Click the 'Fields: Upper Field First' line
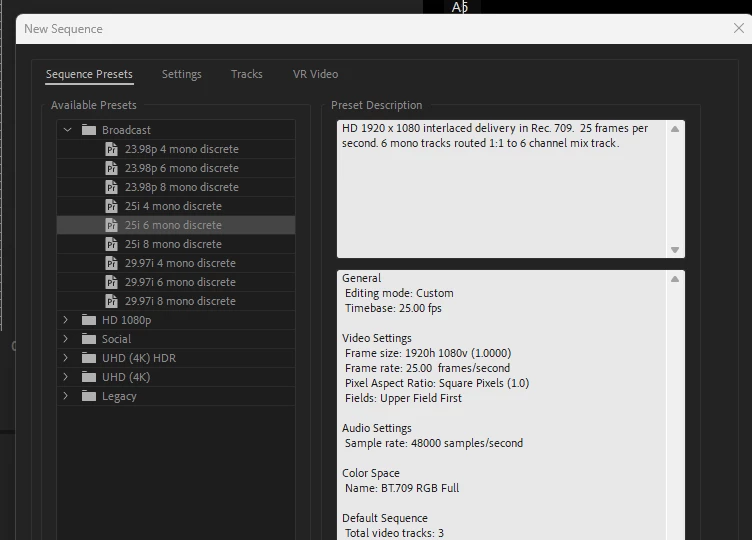The image size is (752, 540). (403, 398)
